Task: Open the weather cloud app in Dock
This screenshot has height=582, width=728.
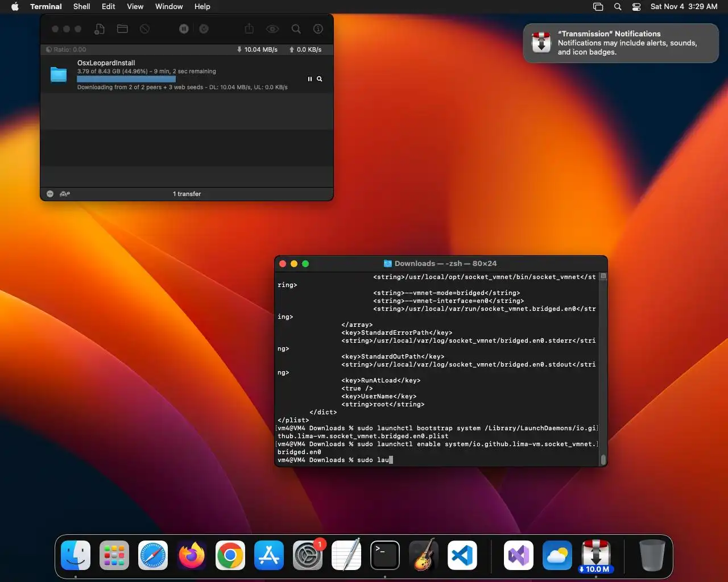Action: point(557,555)
